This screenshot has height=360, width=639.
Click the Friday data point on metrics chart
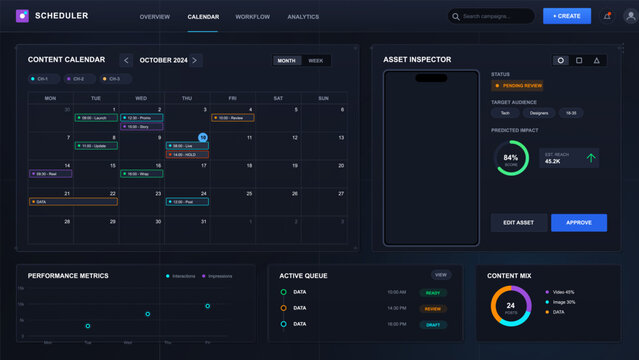[208, 306]
